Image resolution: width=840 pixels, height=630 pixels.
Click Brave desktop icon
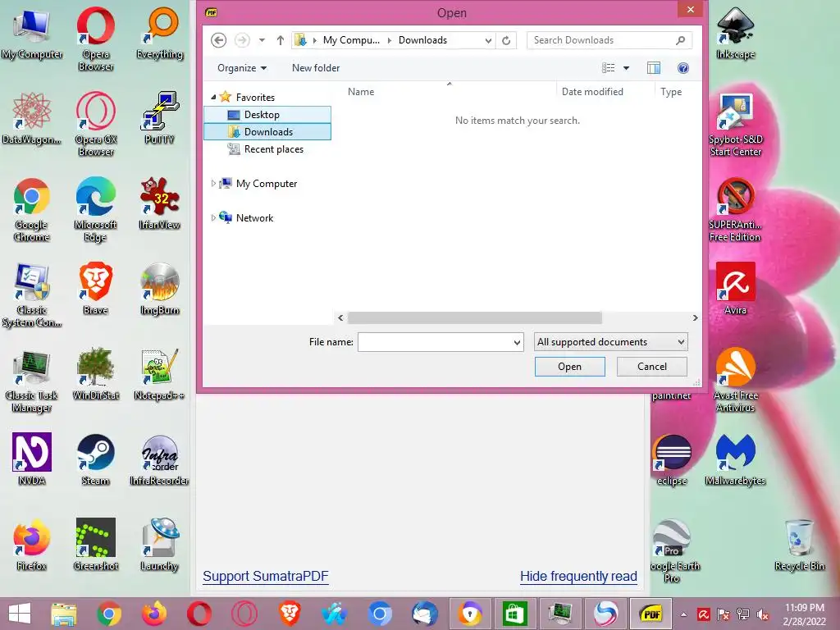tap(95, 288)
